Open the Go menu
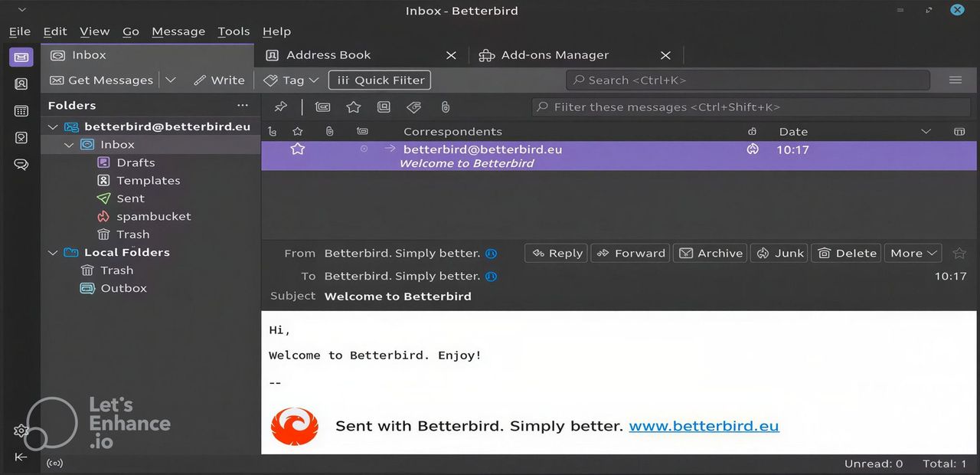Viewport: 980px width, 475px height. tap(131, 31)
